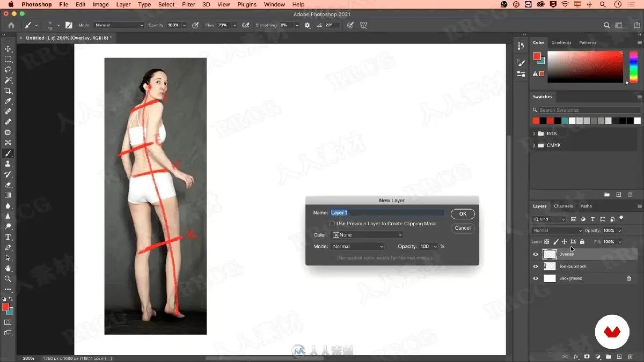Open the Layer menu

123,4
